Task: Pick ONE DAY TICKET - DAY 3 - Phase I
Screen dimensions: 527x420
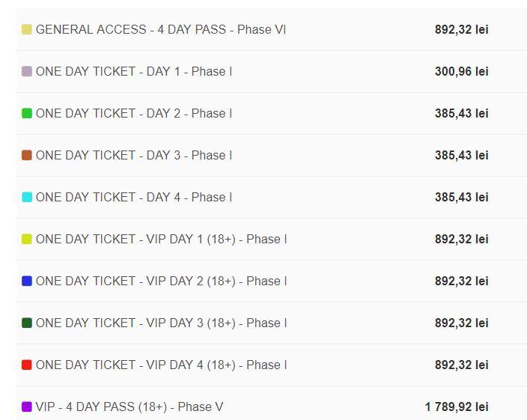Action: pos(133,156)
